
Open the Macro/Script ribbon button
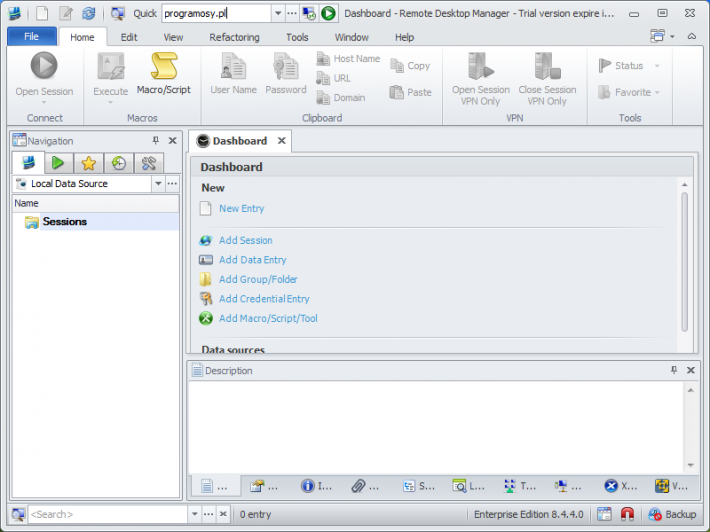point(163,74)
